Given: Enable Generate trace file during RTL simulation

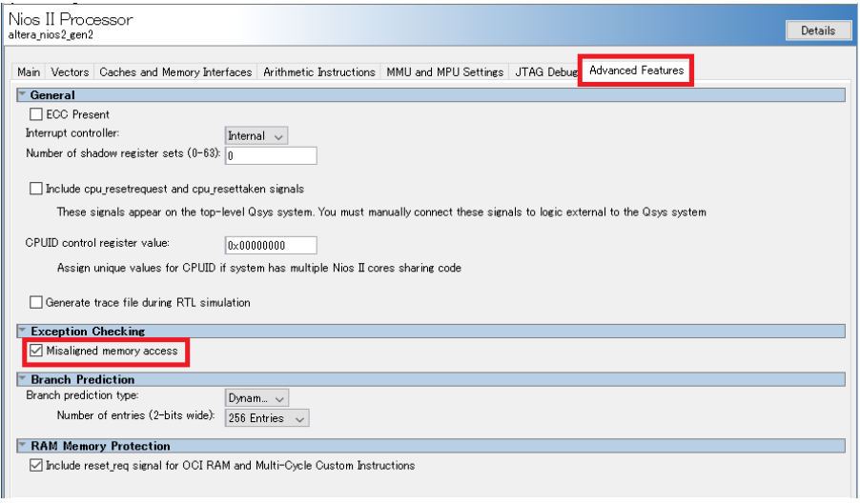Looking at the screenshot, I should [x=36, y=302].
